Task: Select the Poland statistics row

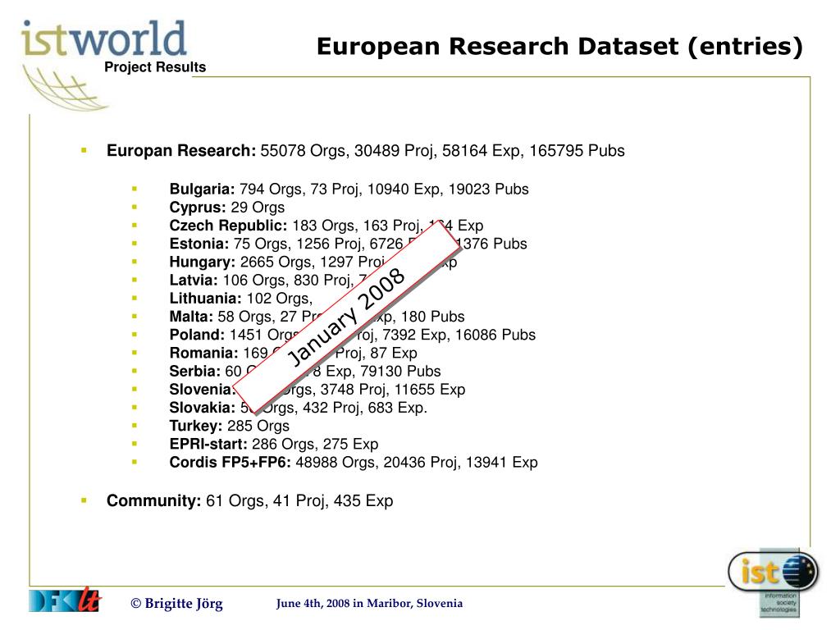Action: click(353, 335)
